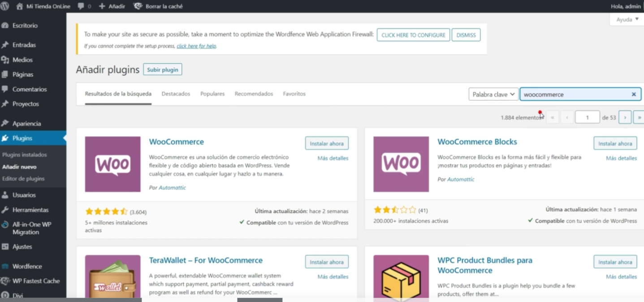Open Editor de plugins submenu item

(23, 178)
